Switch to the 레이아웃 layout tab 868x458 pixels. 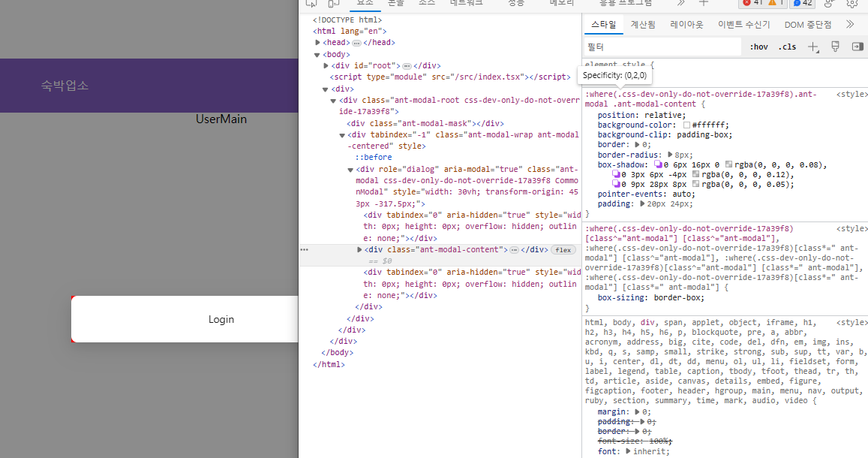click(x=686, y=25)
